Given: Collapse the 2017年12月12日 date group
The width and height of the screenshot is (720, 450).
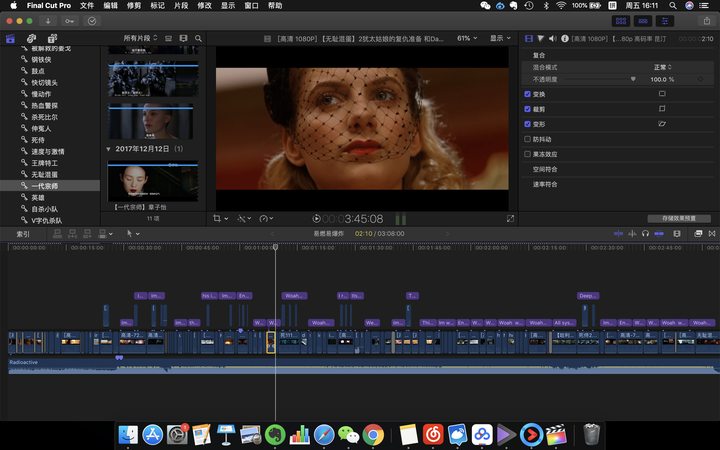Looking at the screenshot, I should pyautogui.click(x=108, y=149).
